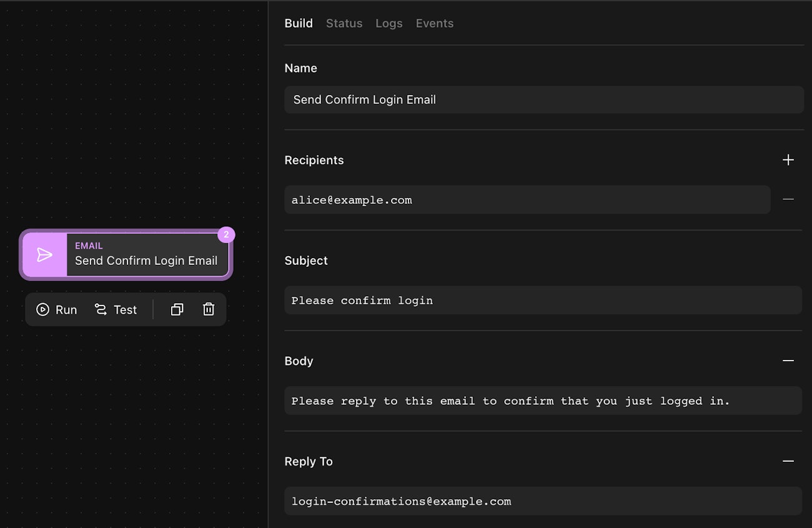Select the Send Confirm Login Email node label
The width and height of the screenshot is (812, 528).
tap(146, 261)
